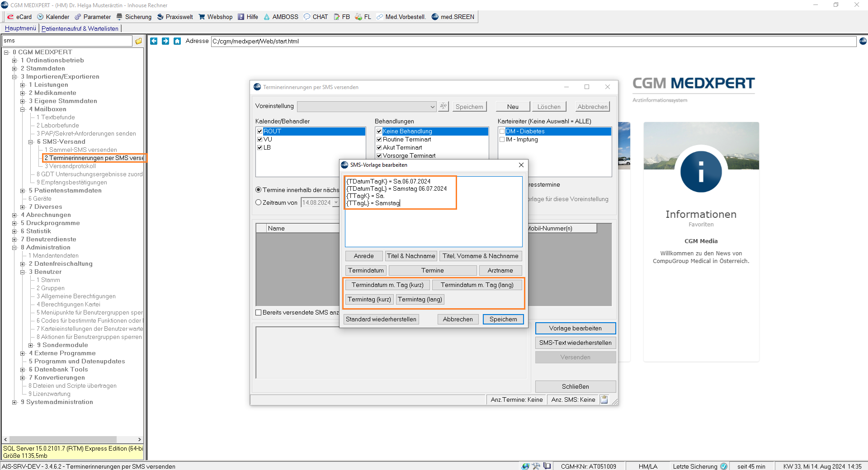Click into the sms search field
Image resolution: width=868 pixels, height=470 pixels.
[x=67, y=41]
